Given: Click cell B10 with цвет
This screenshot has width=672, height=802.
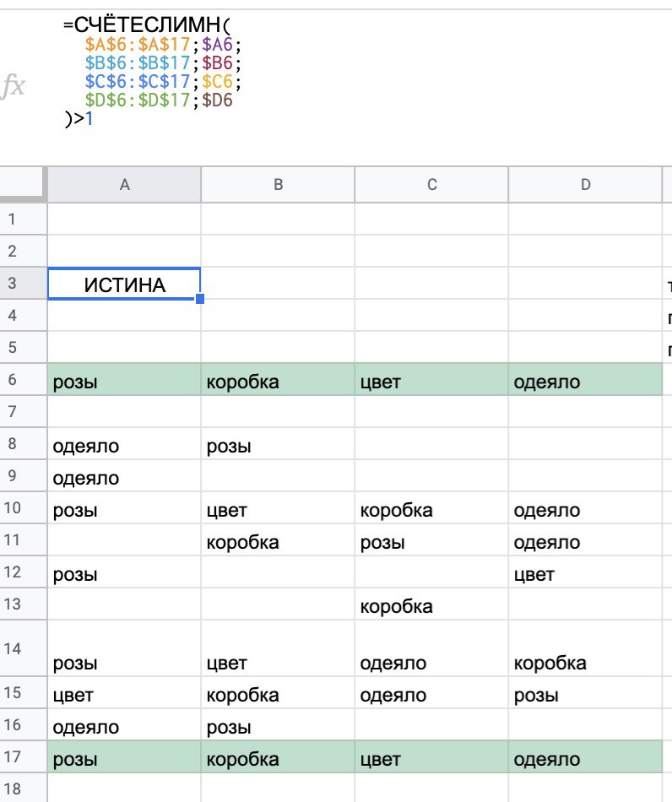Looking at the screenshot, I should [278, 508].
